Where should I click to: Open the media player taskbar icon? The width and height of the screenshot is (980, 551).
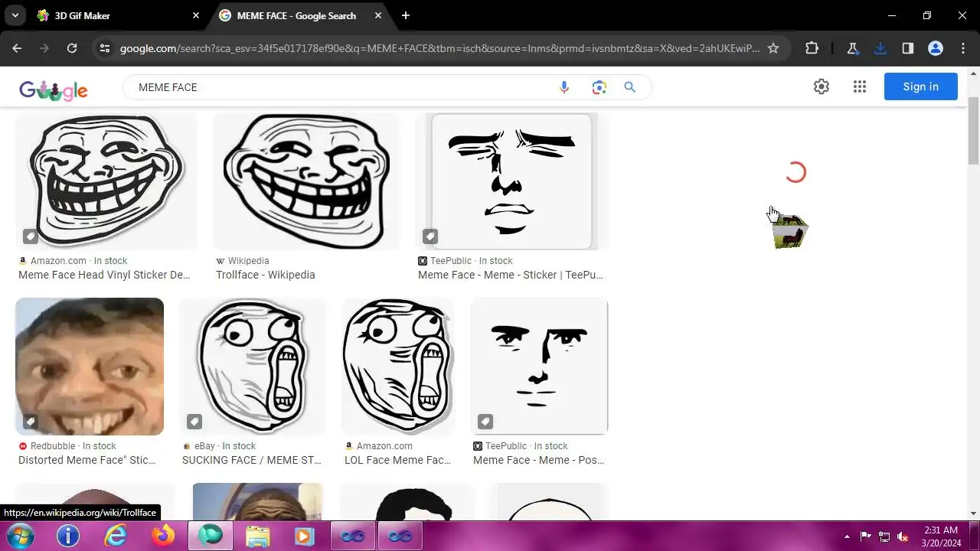(304, 536)
